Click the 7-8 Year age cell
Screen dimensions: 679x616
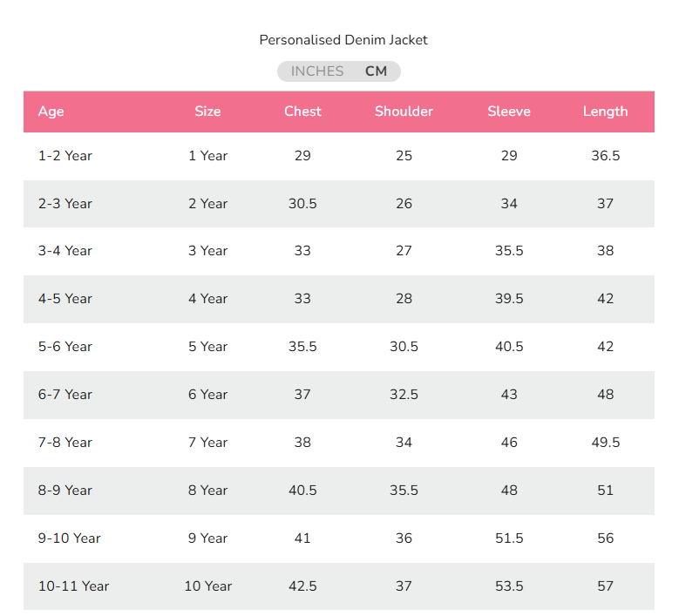pos(65,443)
